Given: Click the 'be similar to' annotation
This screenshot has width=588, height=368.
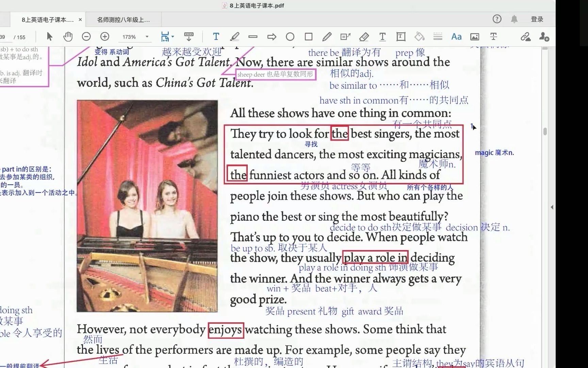Looking at the screenshot, I should (x=389, y=85).
